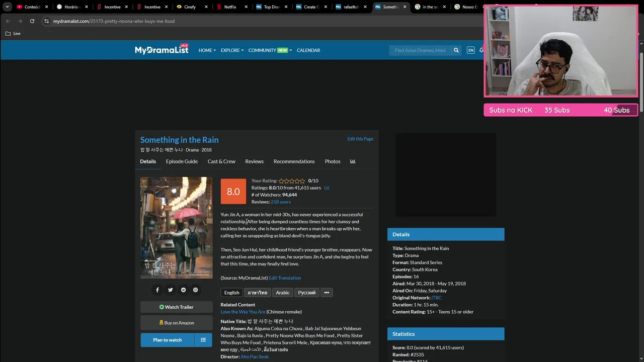Image resolution: width=644 pixels, height=362 pixels.
Task: Switch to the Conteúdo YouTube browser tab
Action: tap(31, 7)
